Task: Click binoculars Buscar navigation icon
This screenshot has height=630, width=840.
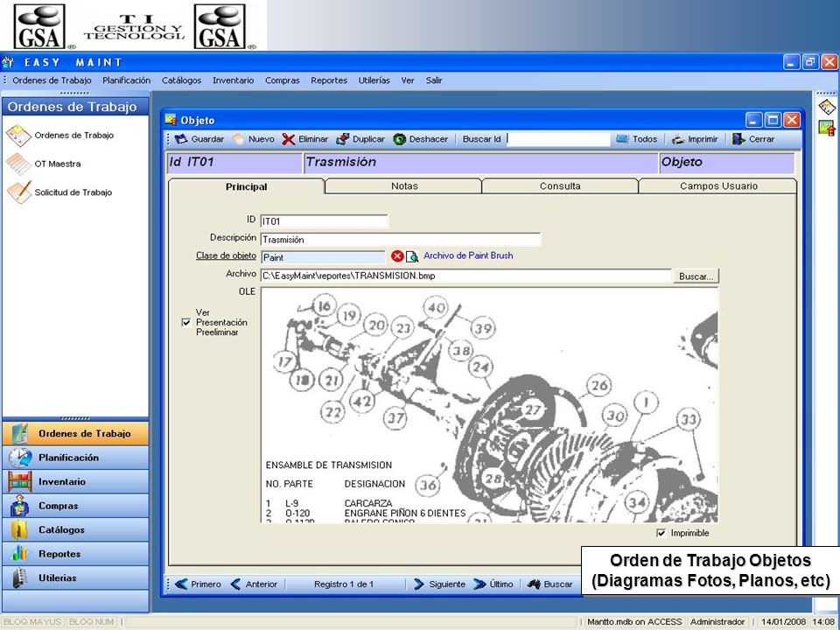Action: pos(534,584)
